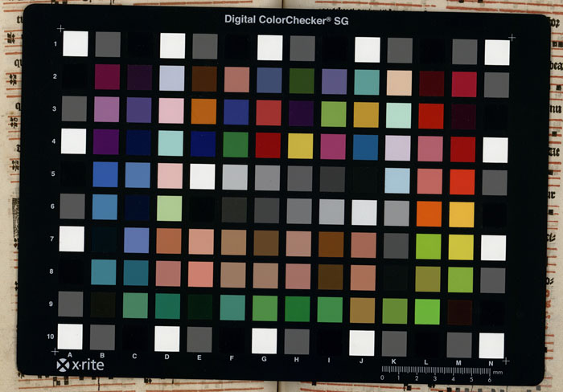Select the white patch at E5
Image resolution: width=563 pixels, height=392 pixels.
pos(203,177)
